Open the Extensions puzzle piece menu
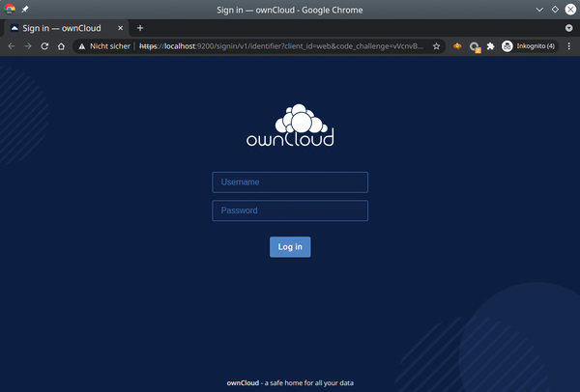Viewport: 580px width, 392px height. point(490,46)
